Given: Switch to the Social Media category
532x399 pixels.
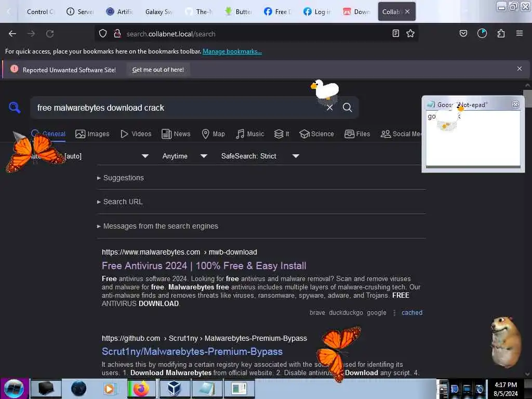Looking at the screenshot, I should coord(401,134).
